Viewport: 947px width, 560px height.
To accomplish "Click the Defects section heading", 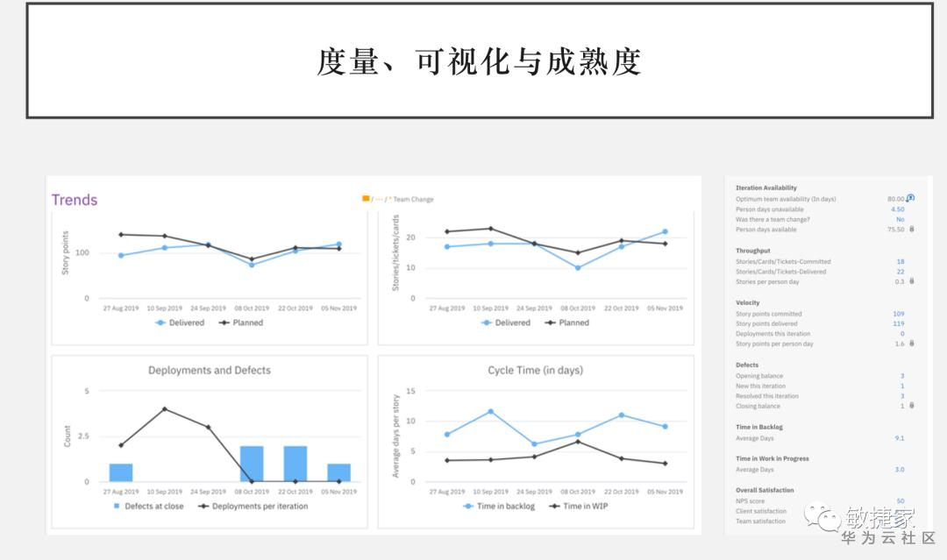I will (x=747, y=365).
